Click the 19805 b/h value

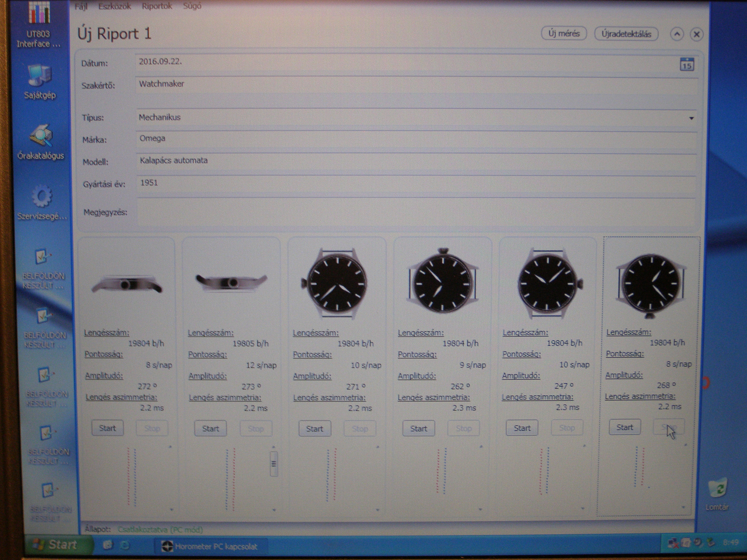(251, 343)
